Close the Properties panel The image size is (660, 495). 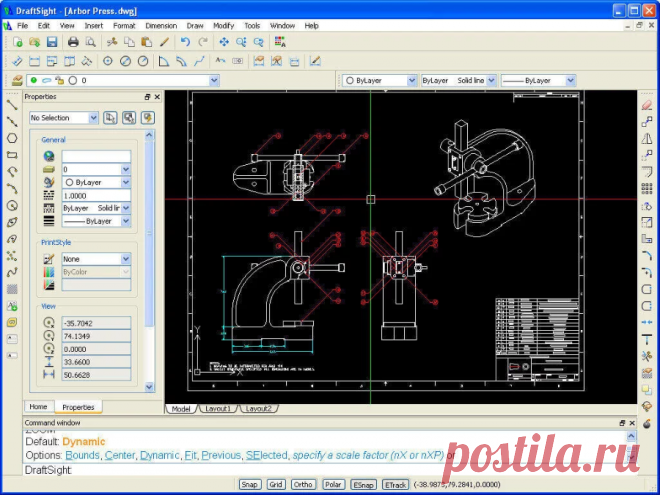pos(157,97)
